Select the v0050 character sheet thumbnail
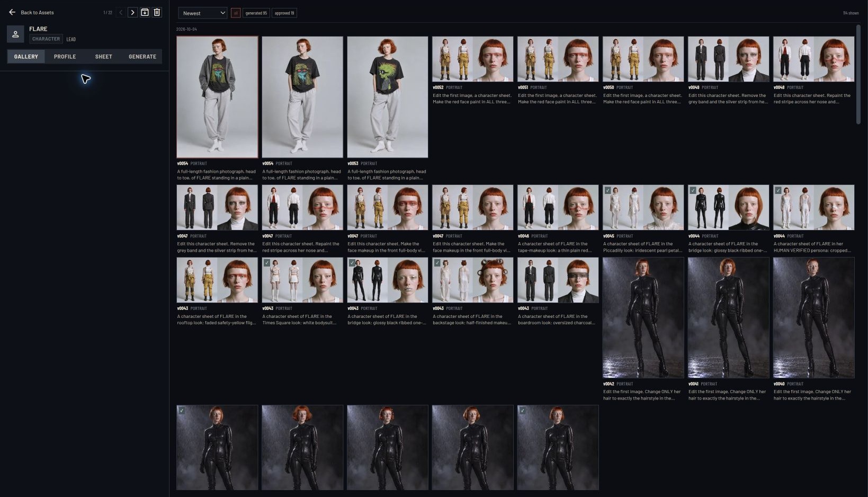868x497 pixels. (643, 59)
